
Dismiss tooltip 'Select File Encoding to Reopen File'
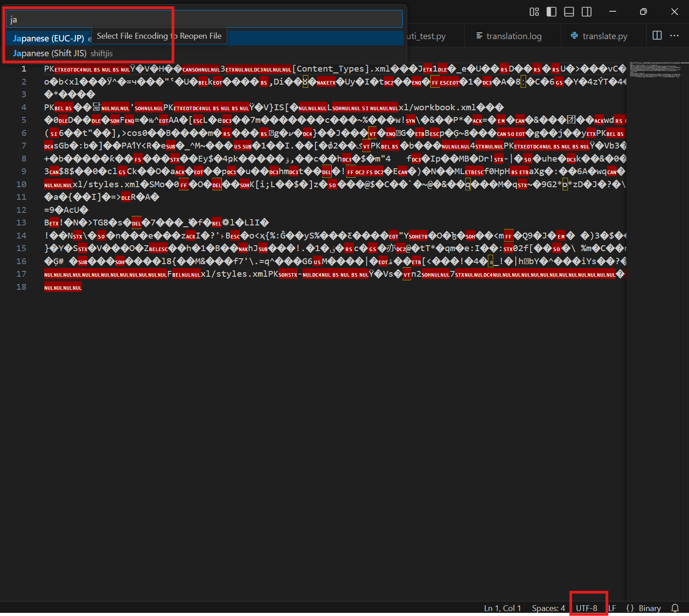tap(159, 36)
